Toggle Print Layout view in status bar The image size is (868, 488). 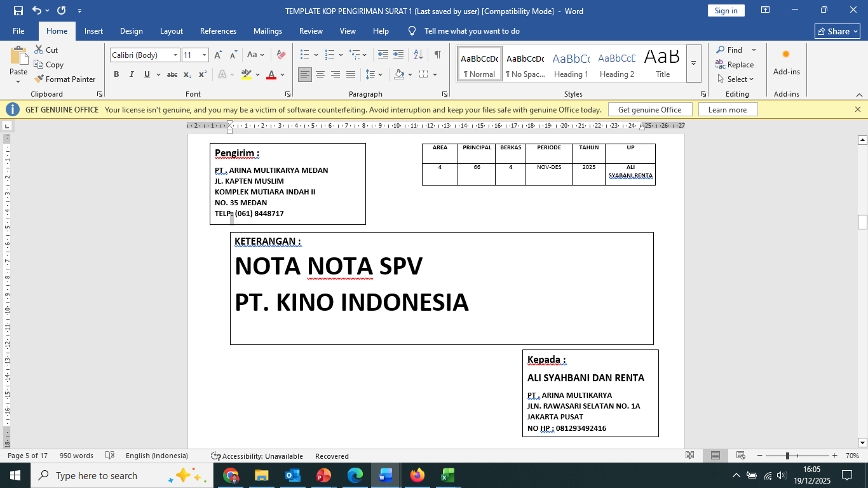(x=715, y=456)
